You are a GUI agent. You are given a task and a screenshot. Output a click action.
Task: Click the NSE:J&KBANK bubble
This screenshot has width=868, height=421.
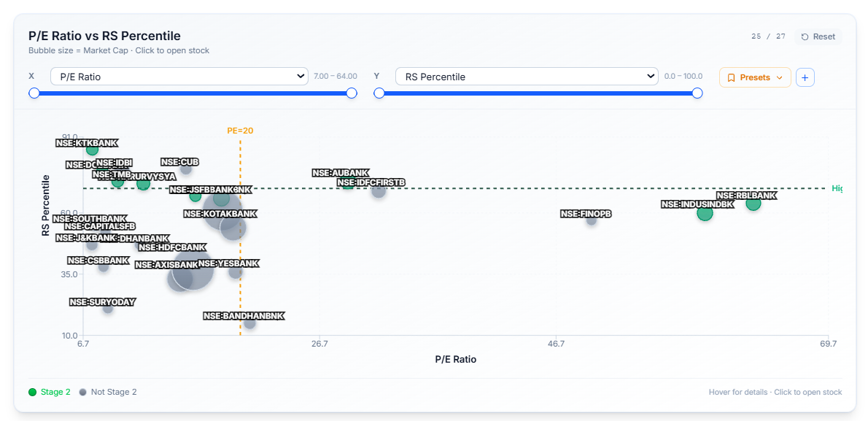(92, 244)
